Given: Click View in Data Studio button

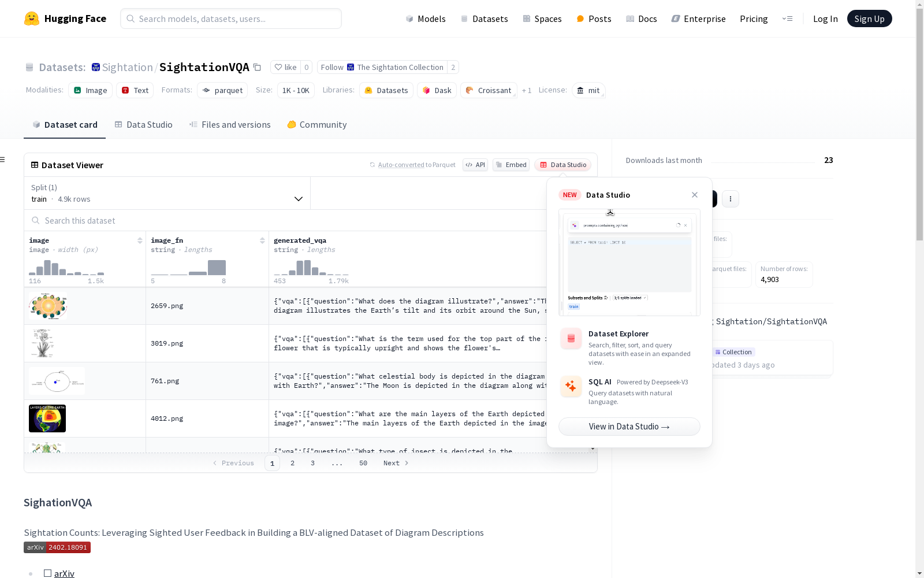Looking at the screenshot, I should pyautogui.click(x=629, y=427).
